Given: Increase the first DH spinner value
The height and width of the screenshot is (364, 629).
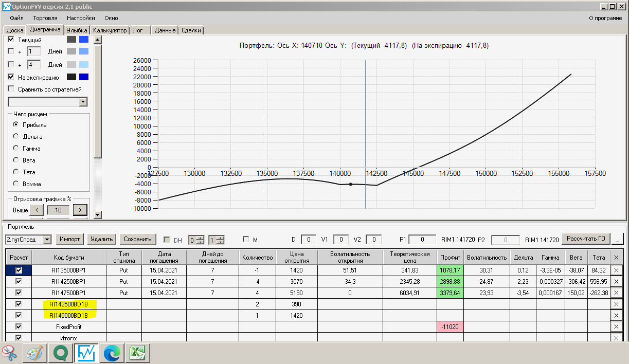Looking at the screenshot, I should (x=200, y=237).
